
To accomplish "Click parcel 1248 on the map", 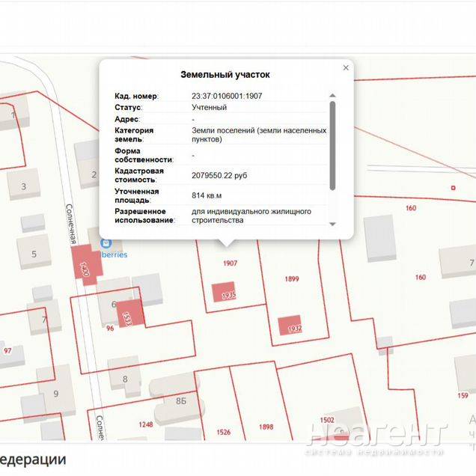I will tap(144, 424).
